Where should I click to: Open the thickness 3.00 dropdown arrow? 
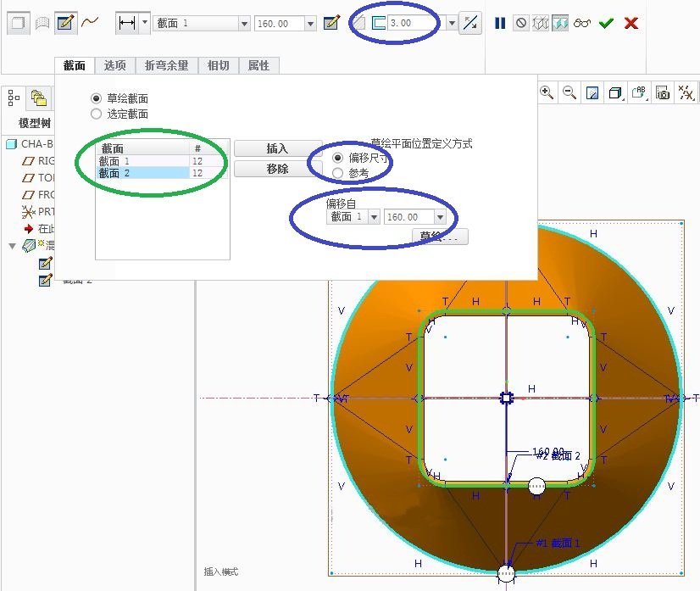452,23
